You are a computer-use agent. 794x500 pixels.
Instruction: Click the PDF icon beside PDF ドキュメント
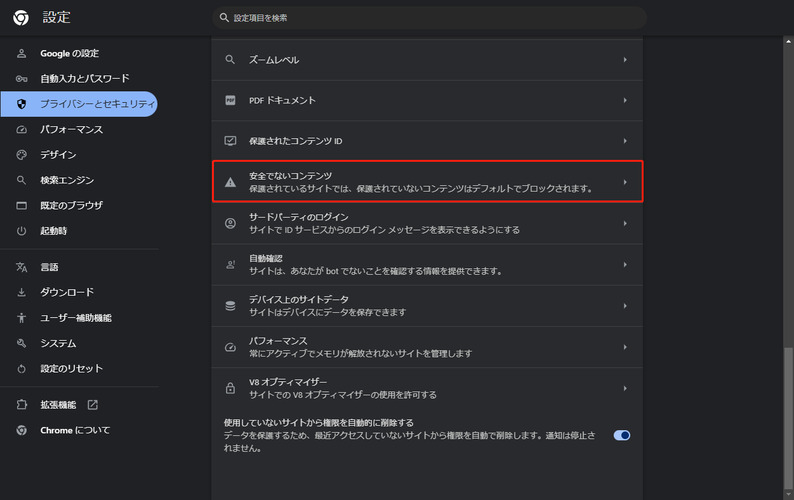230,100
